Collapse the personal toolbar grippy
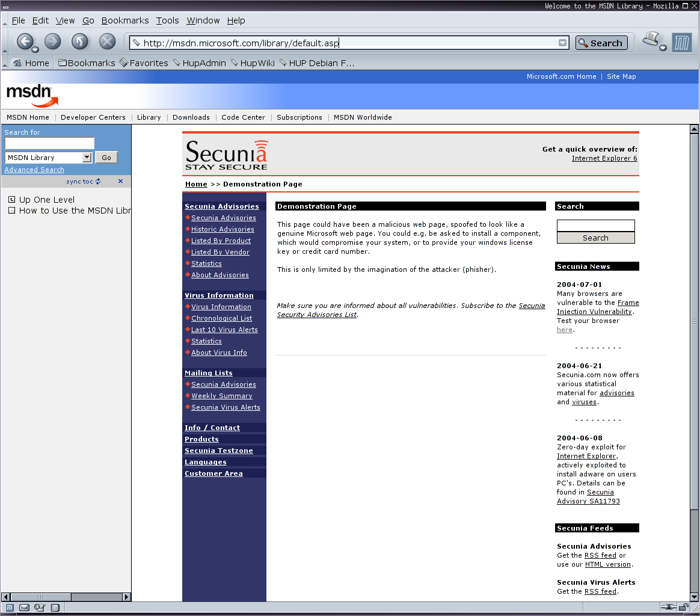 4,63
